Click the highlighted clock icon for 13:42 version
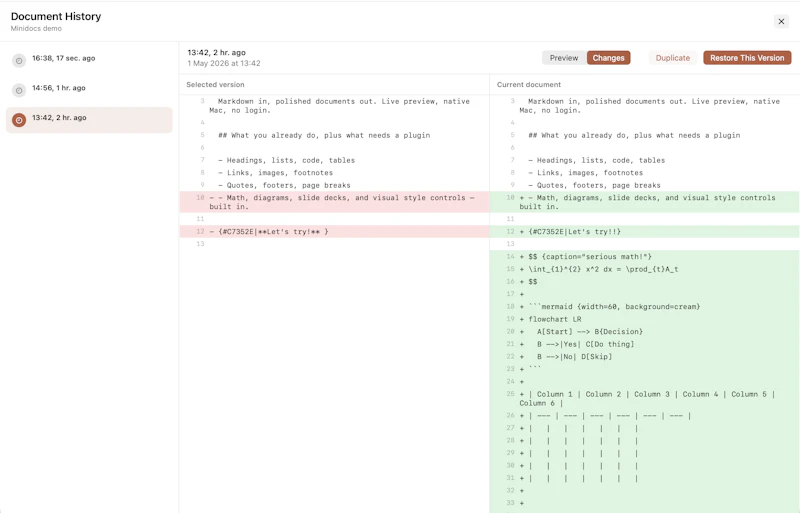 coord(19,120)
